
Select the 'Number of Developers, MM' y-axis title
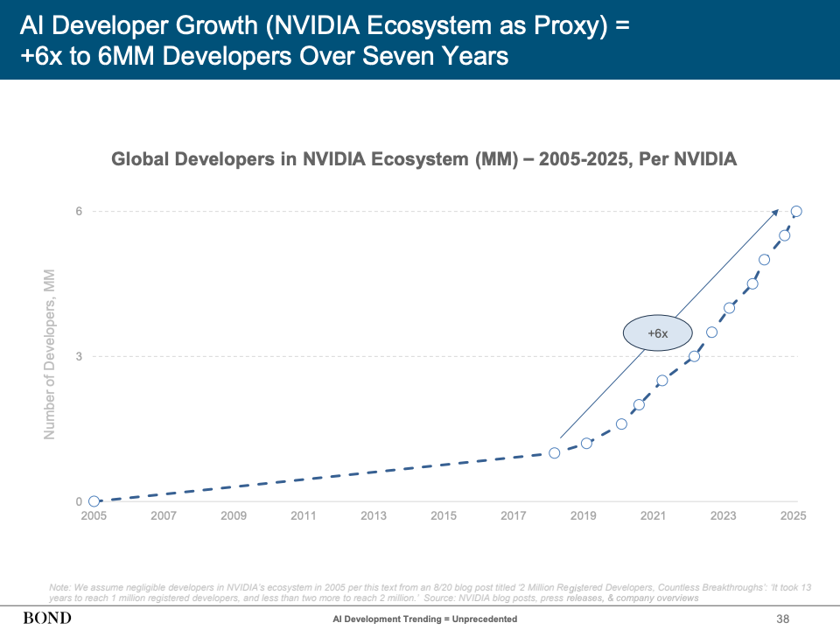point(49,354)
